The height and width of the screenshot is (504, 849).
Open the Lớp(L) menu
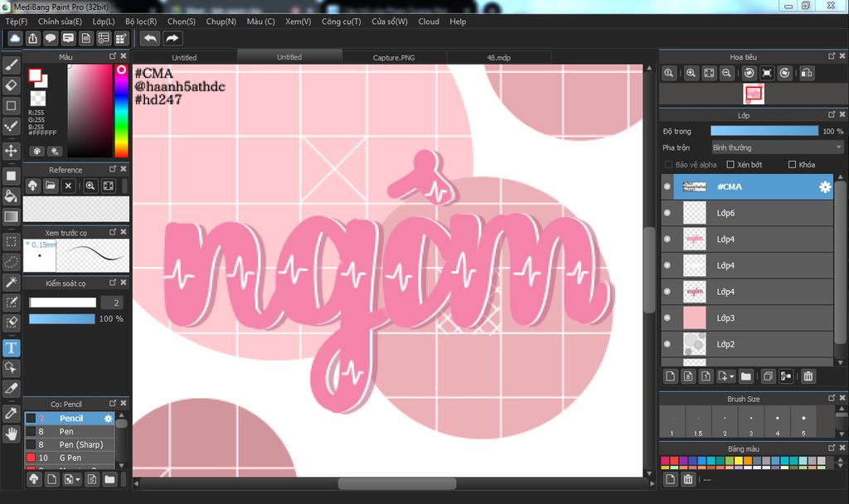point(104,22)
